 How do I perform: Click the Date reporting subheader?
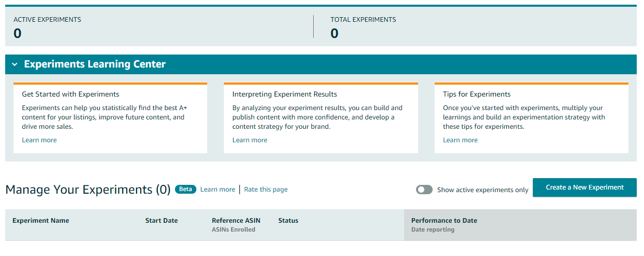click(433, 230)
